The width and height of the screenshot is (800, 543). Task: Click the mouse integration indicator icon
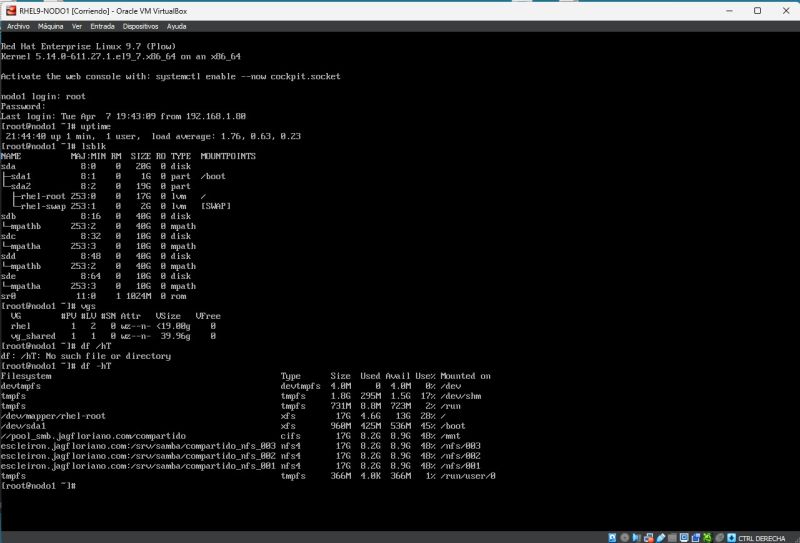[x=719, y=537]
